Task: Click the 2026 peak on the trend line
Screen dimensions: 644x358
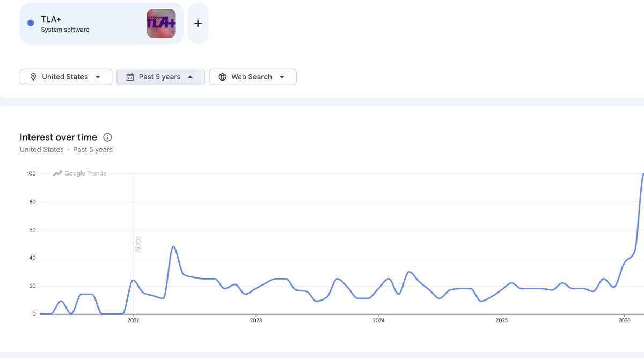Action: [x=643, y=174]
